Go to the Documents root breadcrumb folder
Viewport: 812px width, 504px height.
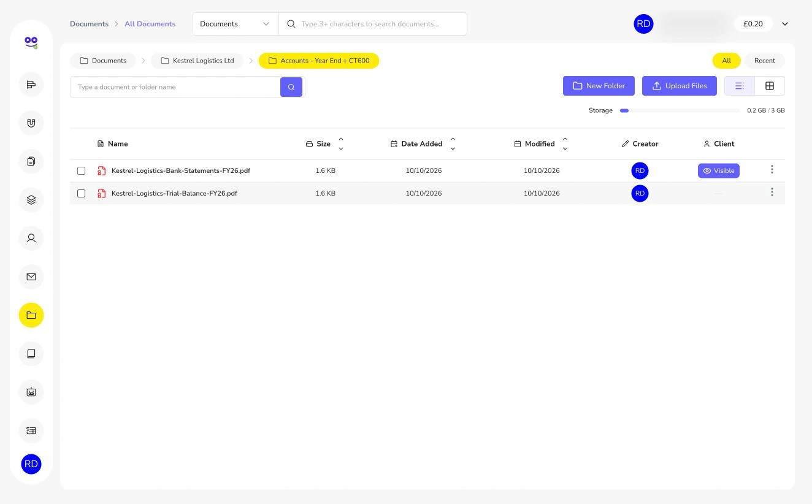point(103,61)
